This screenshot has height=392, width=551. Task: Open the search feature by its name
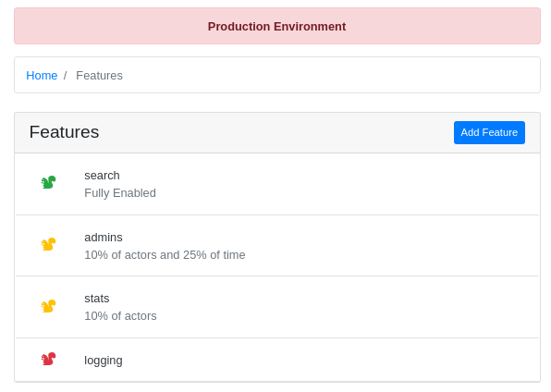[x=102, y=176]
